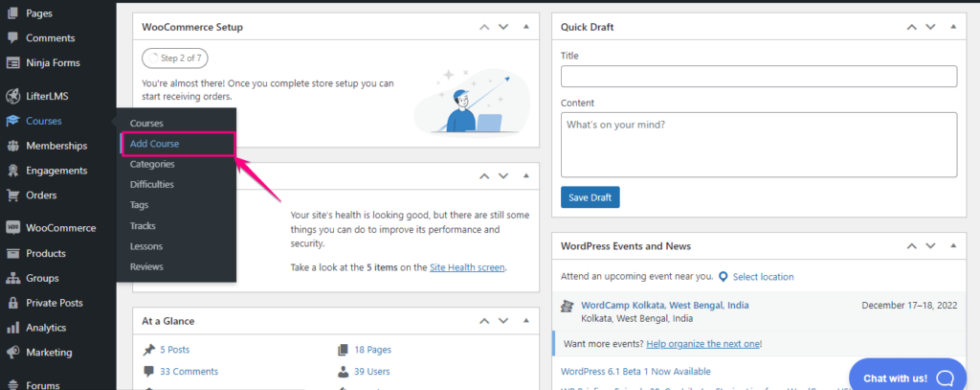Click the 39 Users link
The width and height of the screenshot is (980, 390).
pyautogui.click(x=372, y=371)
